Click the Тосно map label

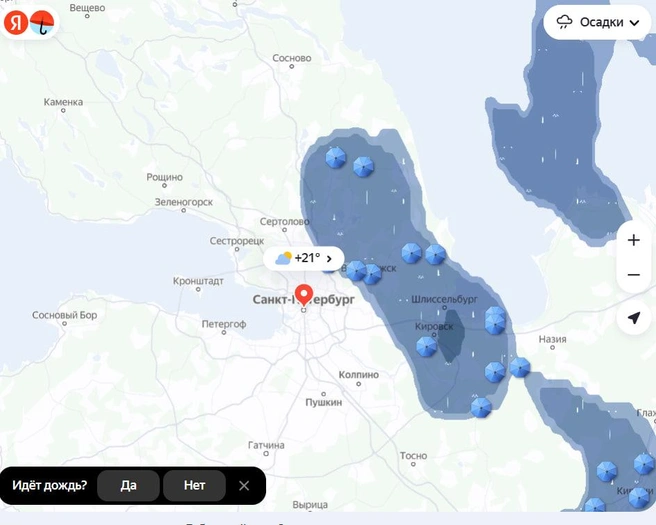[x=413, y=456]
